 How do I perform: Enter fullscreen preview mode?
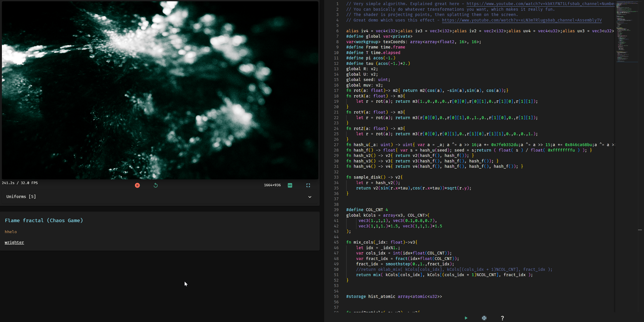click(x=308, y=185)
